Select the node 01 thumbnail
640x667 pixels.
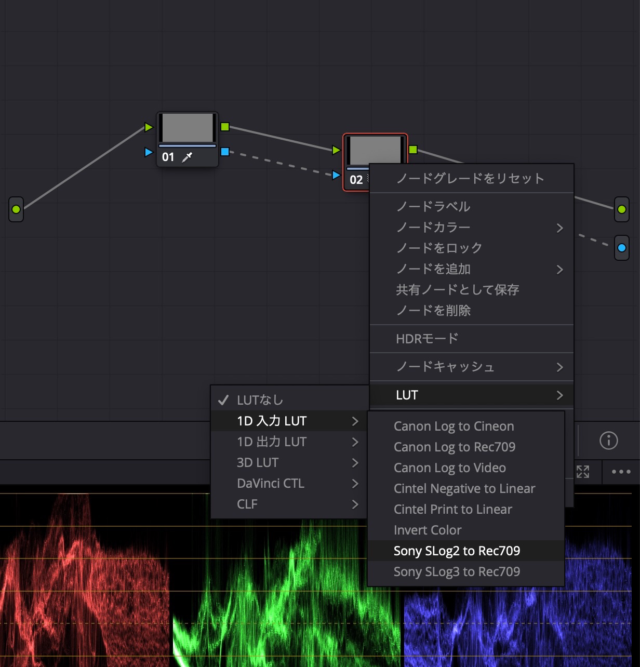click(x=187, y=127)
